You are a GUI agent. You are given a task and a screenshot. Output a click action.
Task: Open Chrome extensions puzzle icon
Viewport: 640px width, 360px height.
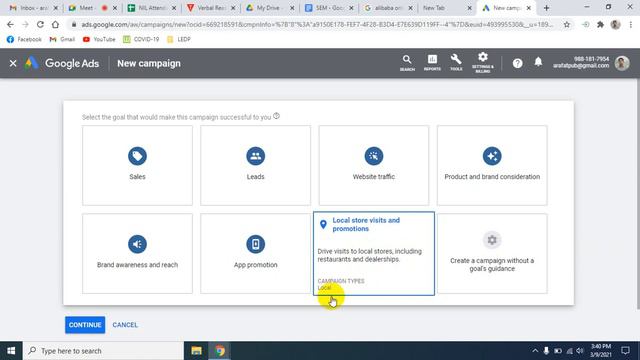tap(600, 24)
